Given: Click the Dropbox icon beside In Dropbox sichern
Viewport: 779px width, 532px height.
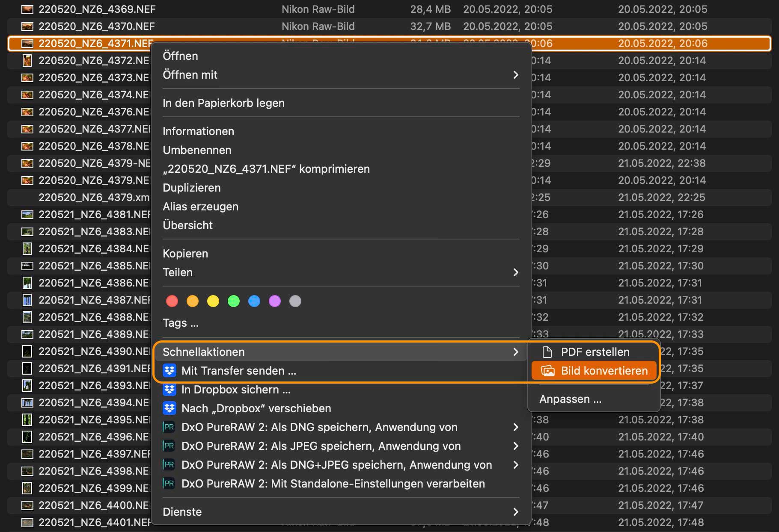Looking at the screenshot, I should click(169, 389).
